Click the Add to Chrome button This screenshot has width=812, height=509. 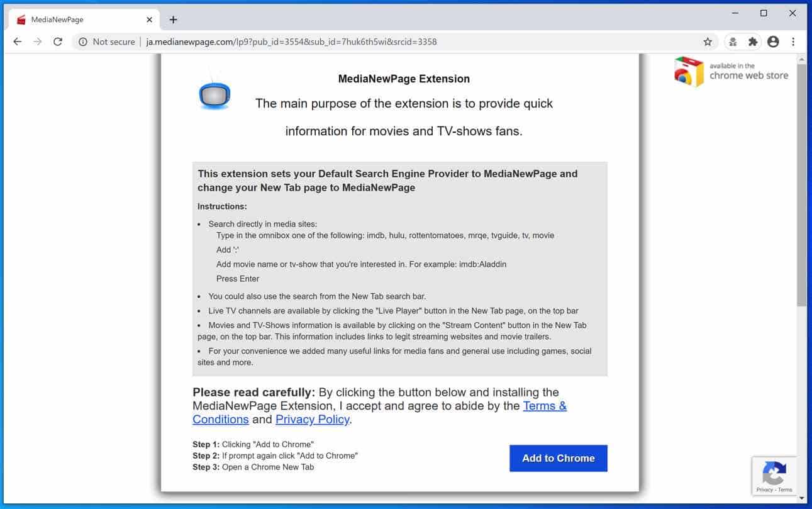click(x=559, y=458)
